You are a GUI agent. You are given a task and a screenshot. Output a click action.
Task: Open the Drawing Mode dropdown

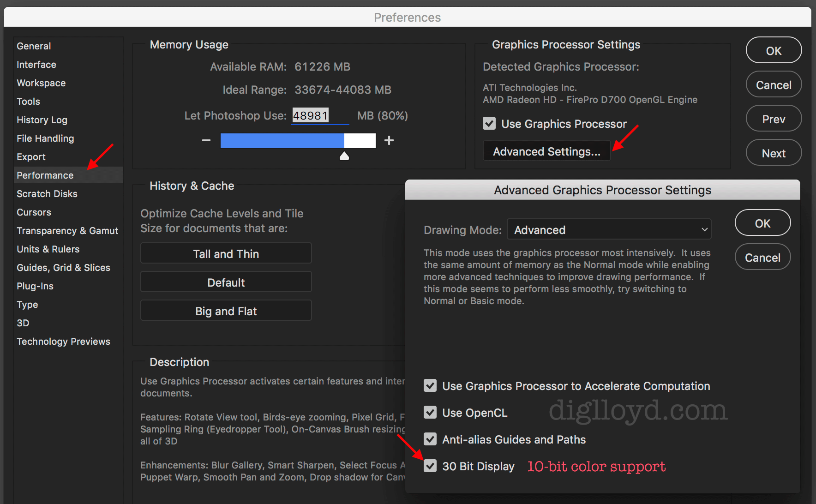(609, 229)
